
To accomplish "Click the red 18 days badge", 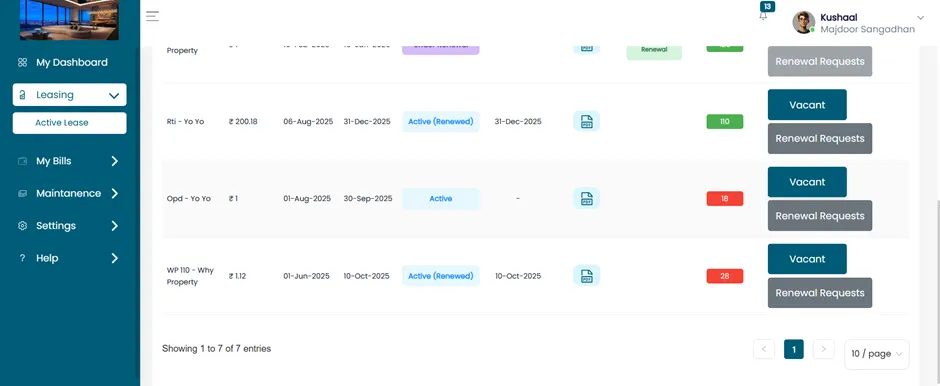I will click(725, 198).
